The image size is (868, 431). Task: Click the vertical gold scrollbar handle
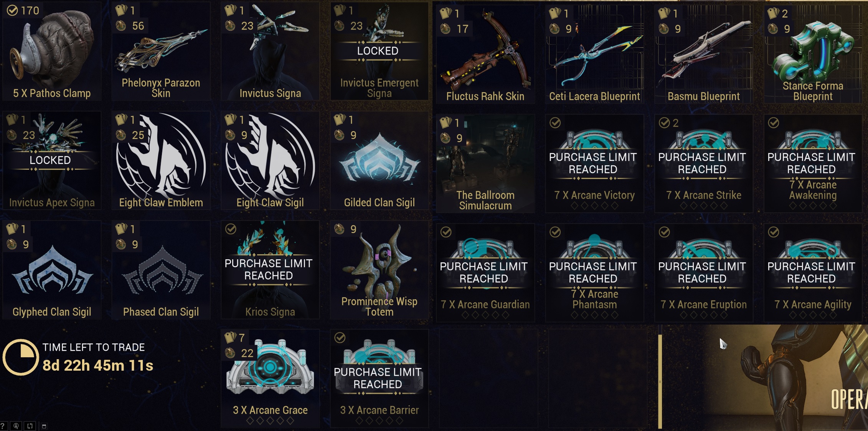660,381
